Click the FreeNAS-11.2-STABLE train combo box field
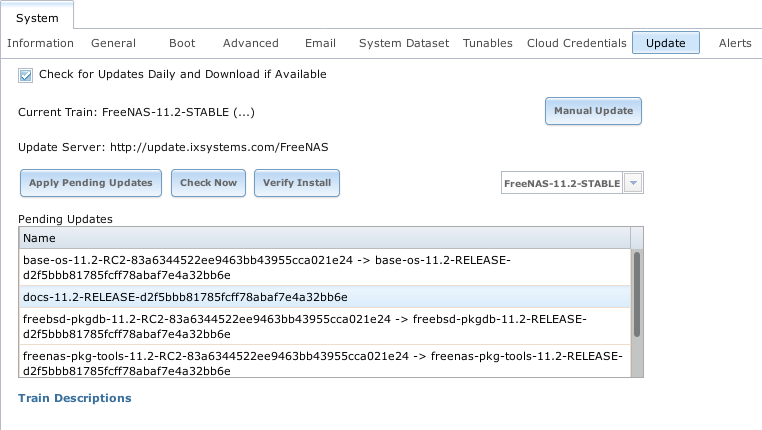Viewport: 762px width, 430px height. 561,184
